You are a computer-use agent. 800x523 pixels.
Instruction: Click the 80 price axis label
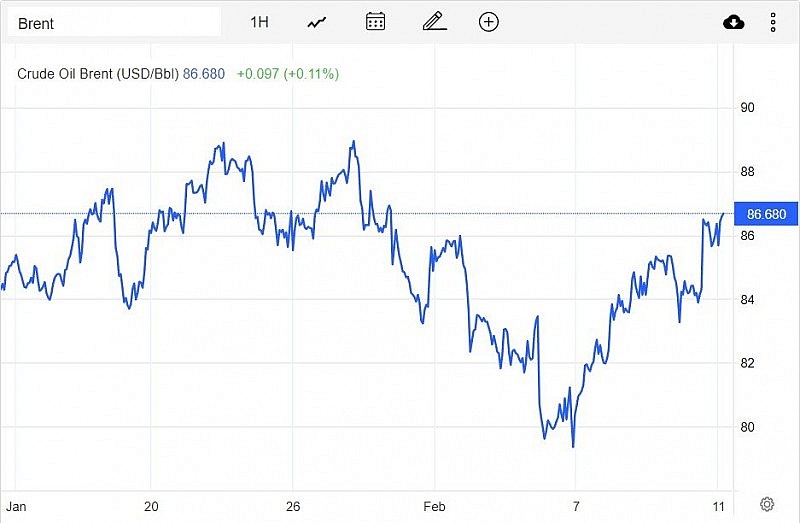746,427
